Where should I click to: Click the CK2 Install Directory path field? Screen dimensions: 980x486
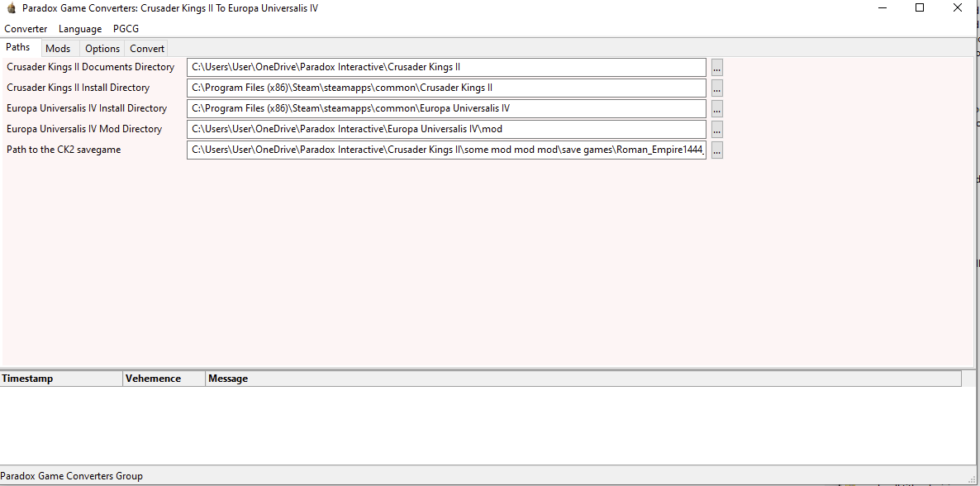click(446, 88)
